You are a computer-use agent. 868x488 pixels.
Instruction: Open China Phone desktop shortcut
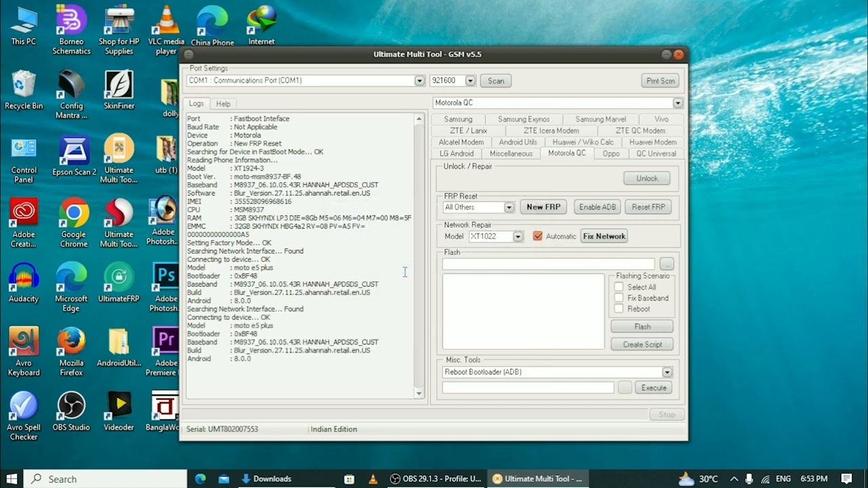(212, 27)
